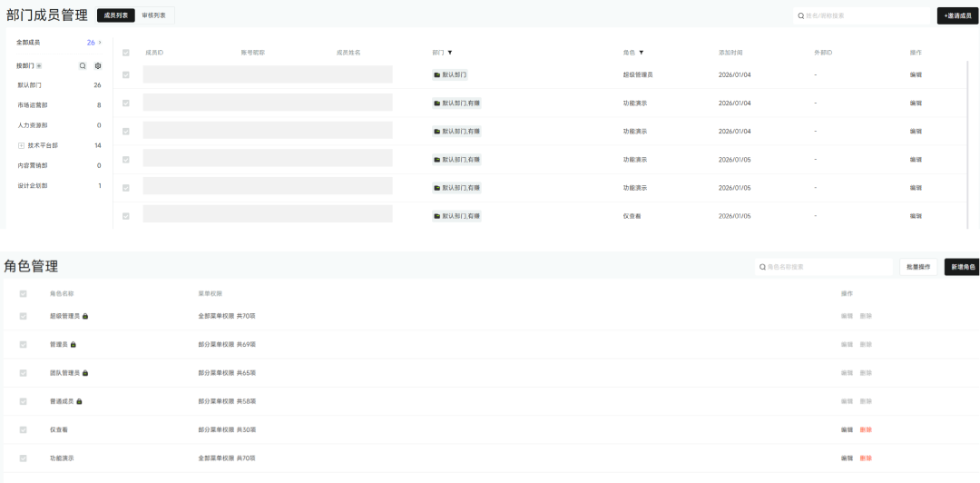Click the 账号昵称 column header
Image resolution: width=980 pixels, height=483 pixels.
pyautogui.click(x=252, y=53)
